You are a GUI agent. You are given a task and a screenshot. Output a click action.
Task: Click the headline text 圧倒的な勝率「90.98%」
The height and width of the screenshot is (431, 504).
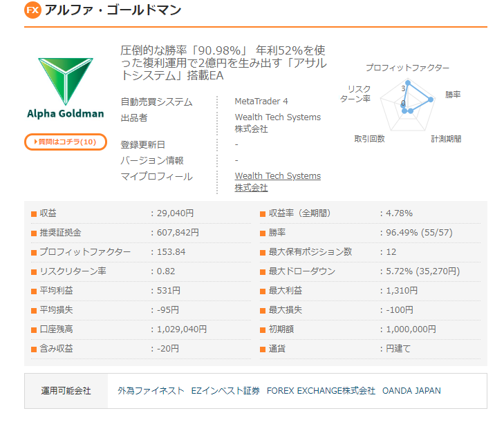point(184,50)
